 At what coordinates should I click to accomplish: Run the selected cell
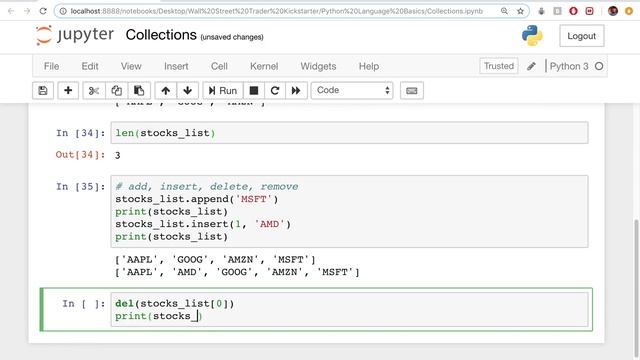click(223, 90)
